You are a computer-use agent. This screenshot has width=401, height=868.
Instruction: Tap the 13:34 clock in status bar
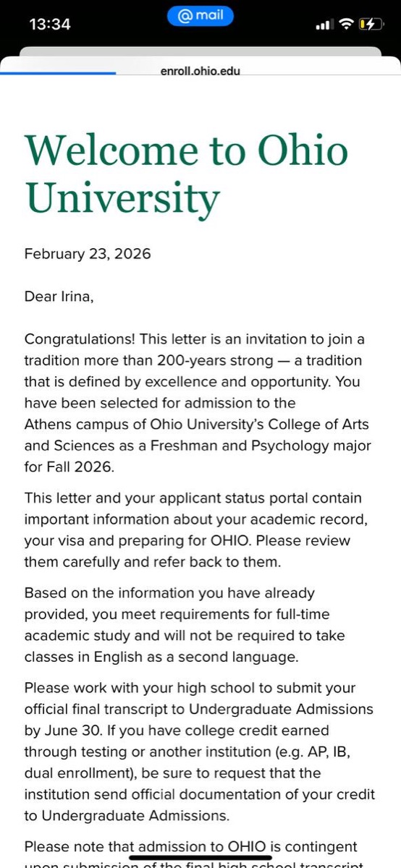pos(50,25)
